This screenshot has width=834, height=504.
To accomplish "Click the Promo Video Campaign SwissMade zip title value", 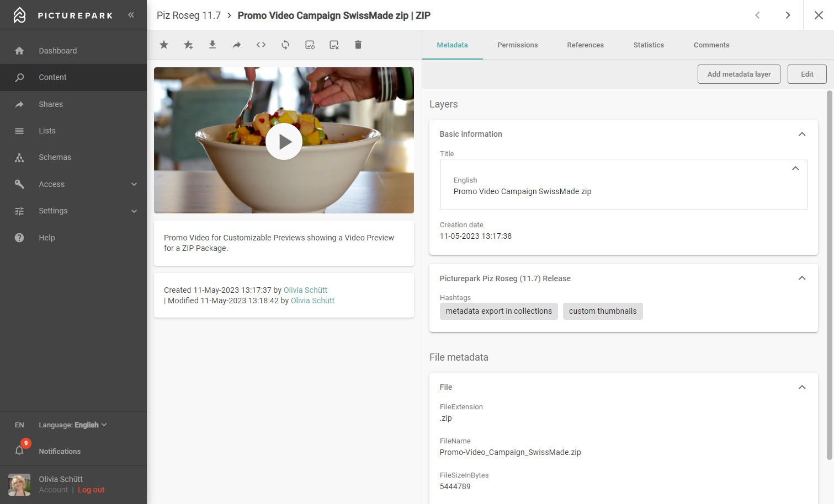I will [x=522, y=191].
